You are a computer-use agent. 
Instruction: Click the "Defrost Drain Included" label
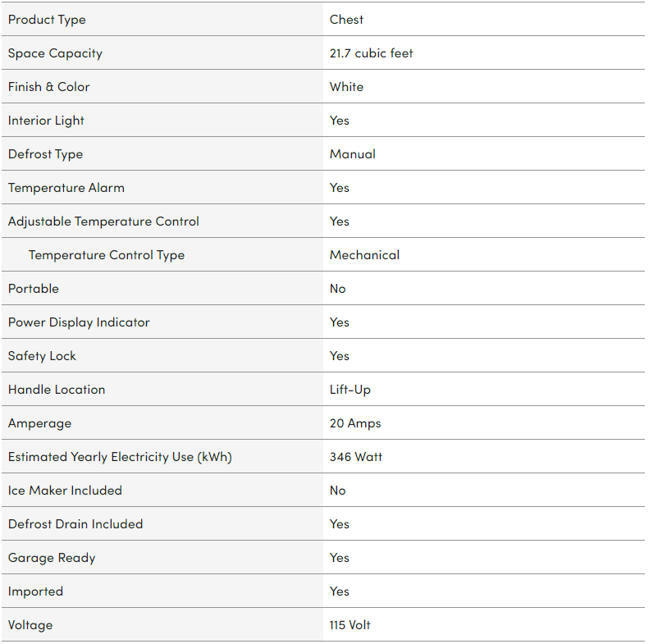75,524
